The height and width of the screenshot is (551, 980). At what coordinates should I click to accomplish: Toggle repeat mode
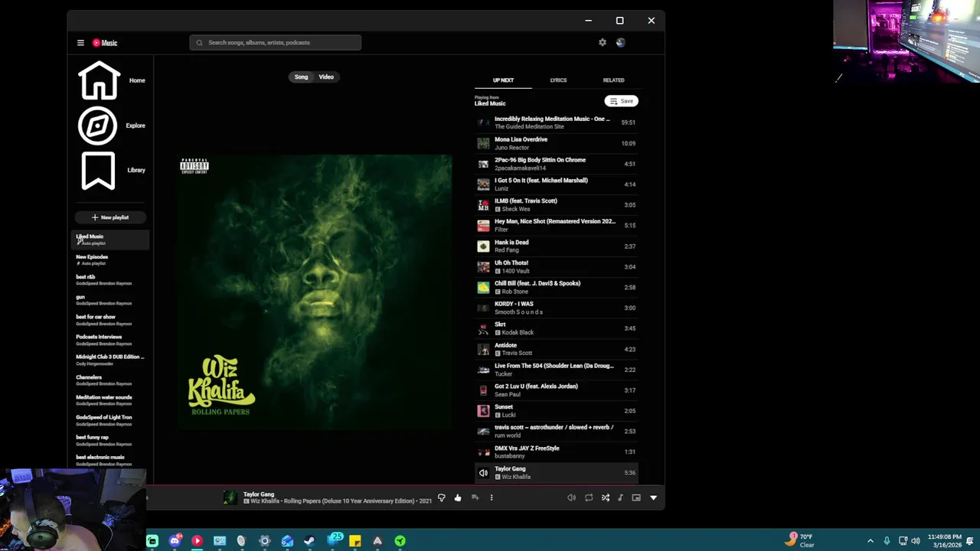pyautogui.click(x=589, y=497)
